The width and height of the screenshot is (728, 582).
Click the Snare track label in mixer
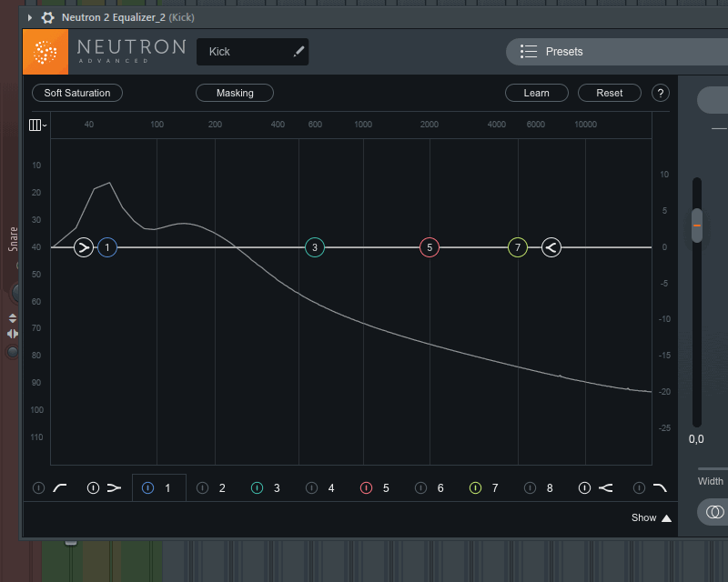(13, 239)
